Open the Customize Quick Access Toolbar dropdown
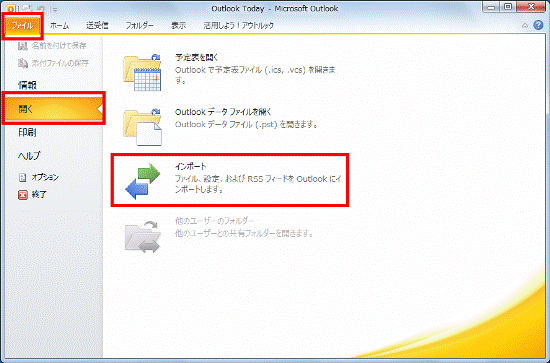The width and height of the screenshot is (550, 363). [55, 9]
